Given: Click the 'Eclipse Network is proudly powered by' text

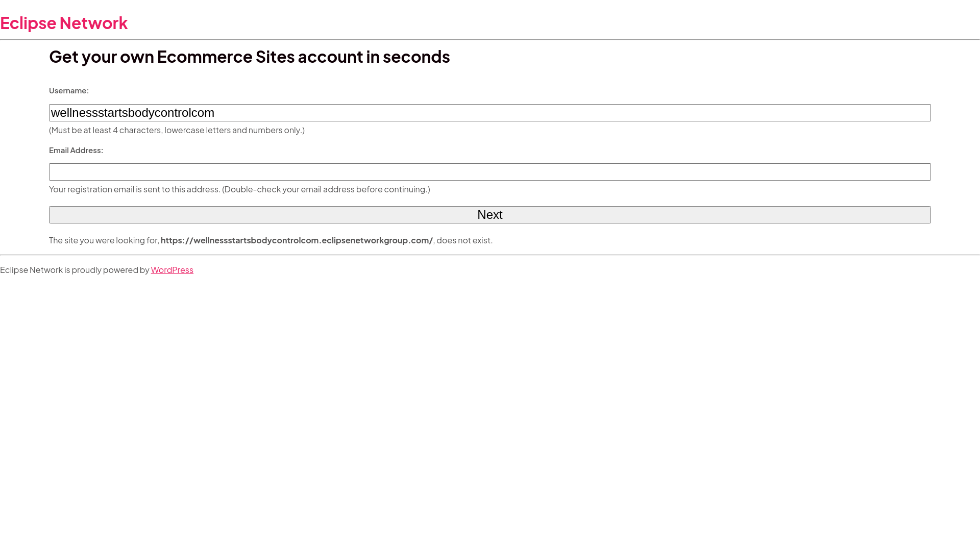Looking at the screenshot, I should coord(75,270).
